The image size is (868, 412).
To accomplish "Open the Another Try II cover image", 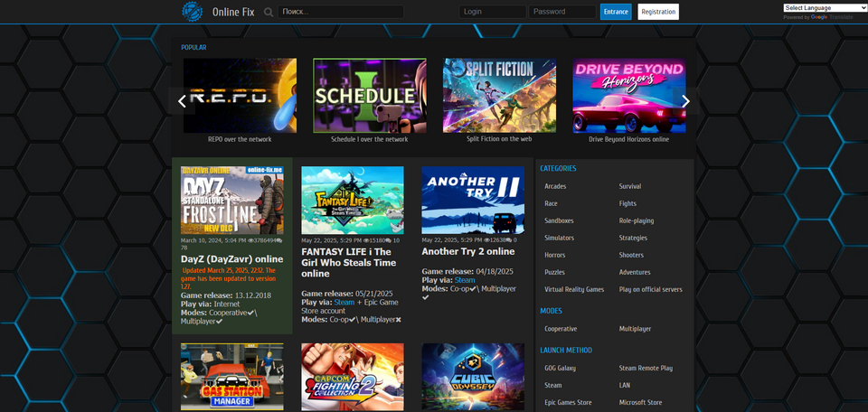I will coord(473,201).
